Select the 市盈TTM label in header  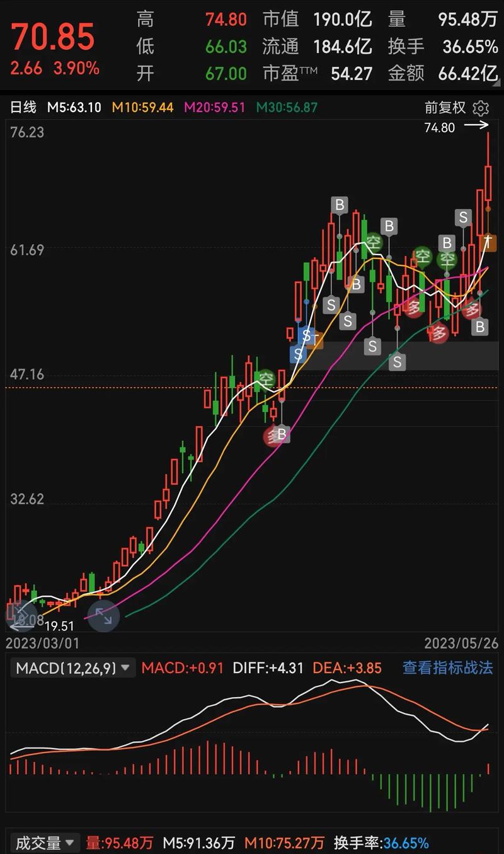[290, 73]
